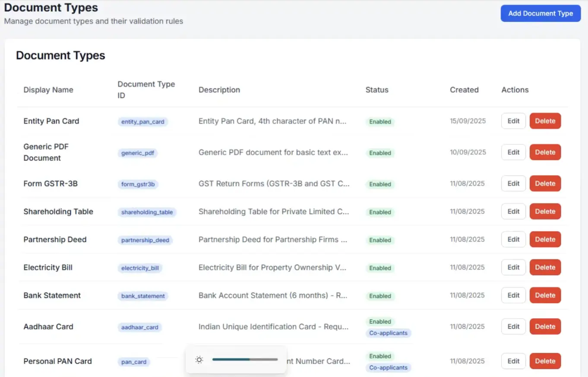The height and width of the screenshot is (377, 588).
Task: Click the Created column header
Action: [464, 90]
